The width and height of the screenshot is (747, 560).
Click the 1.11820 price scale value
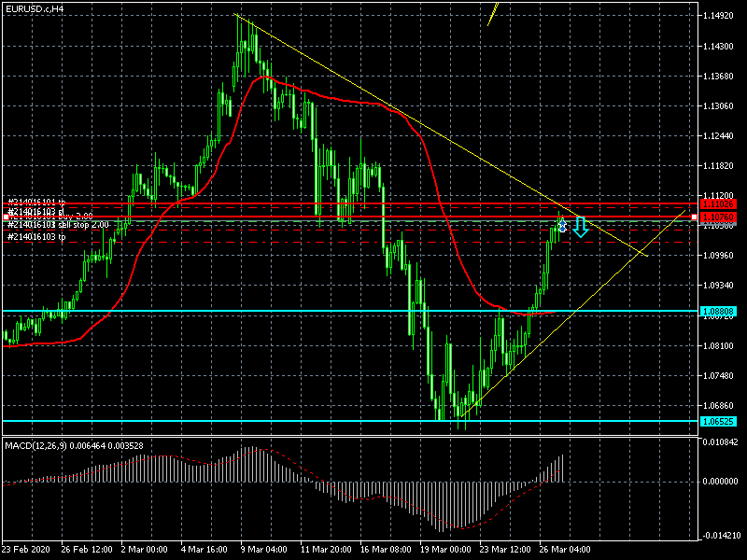[718, 166]
